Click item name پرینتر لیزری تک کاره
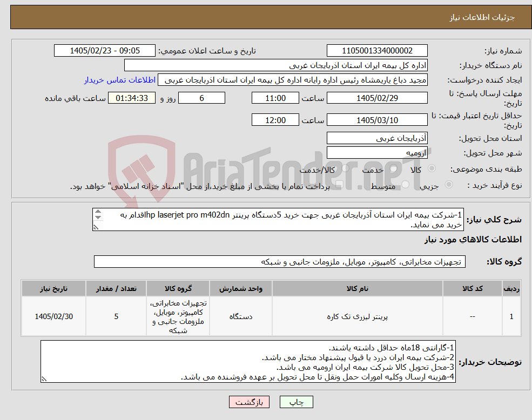Screen dimensions: 532x420 click(357, 316)
